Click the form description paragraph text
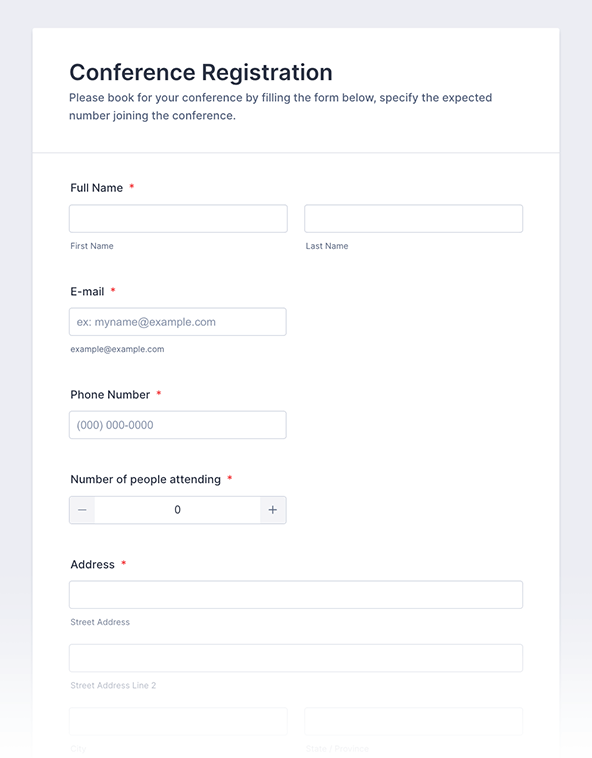Image resolution: width=592 pixels, height=758 pixels. click(x=280, y=106)
